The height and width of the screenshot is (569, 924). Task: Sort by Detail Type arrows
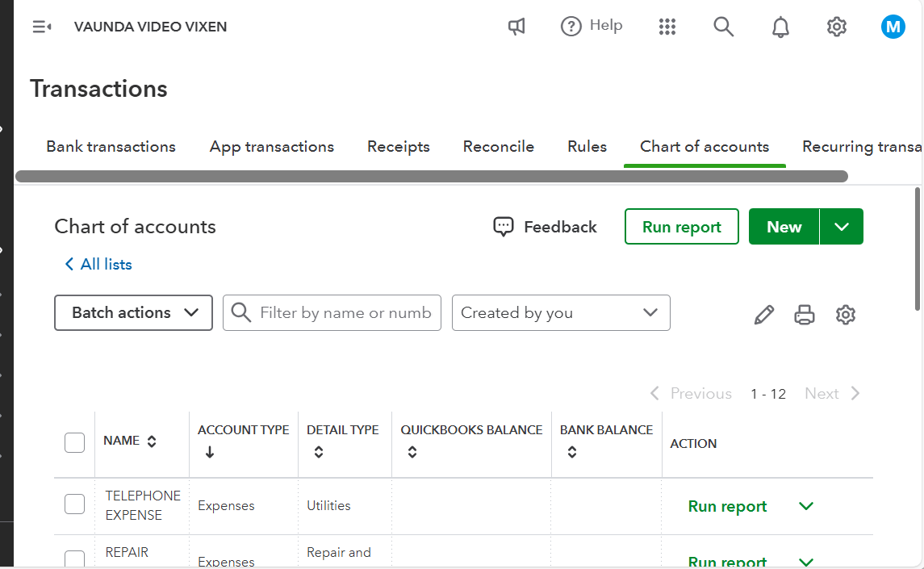pos(319,452)
